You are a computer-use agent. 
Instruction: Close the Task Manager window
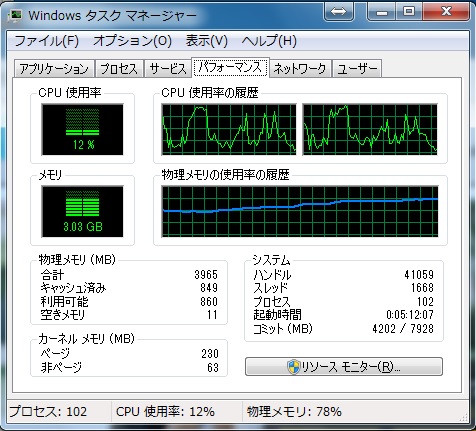[446, 12]
